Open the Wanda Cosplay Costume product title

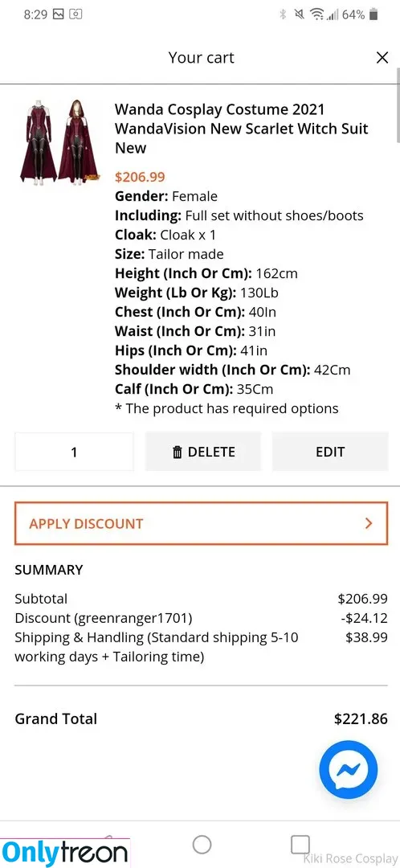tap(242, 129)
